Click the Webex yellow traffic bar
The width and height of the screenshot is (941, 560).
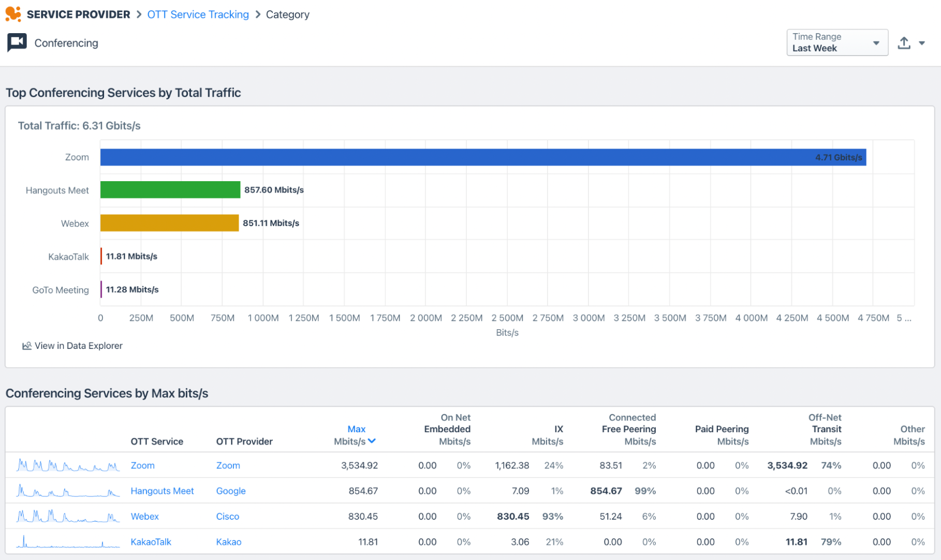click(169, 223)
